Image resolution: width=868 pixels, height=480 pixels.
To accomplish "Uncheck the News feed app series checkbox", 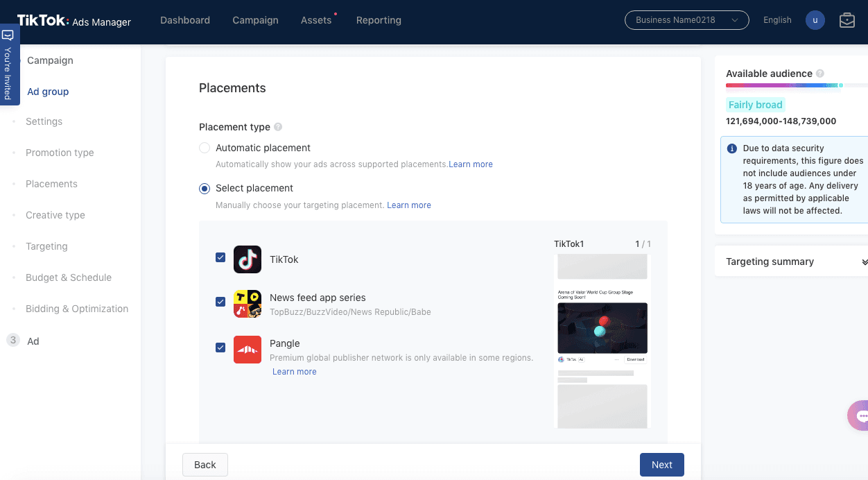I will (220, 302).
